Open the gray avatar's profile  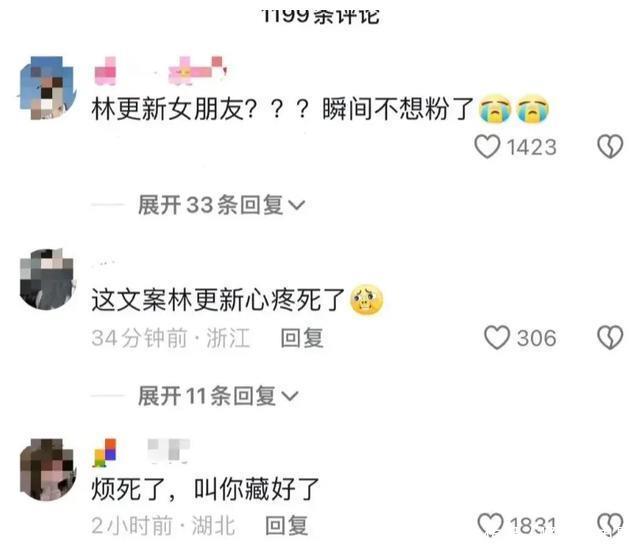[47, 279]
